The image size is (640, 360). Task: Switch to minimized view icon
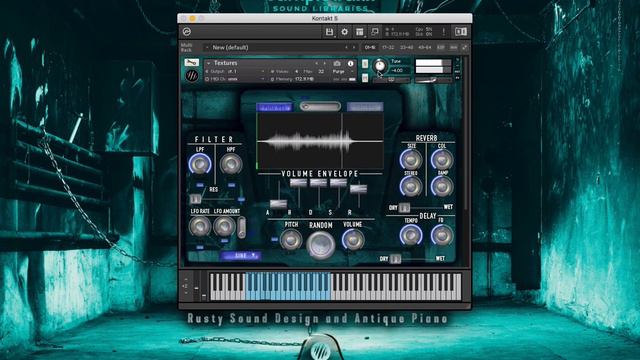(x=374, y=32)
